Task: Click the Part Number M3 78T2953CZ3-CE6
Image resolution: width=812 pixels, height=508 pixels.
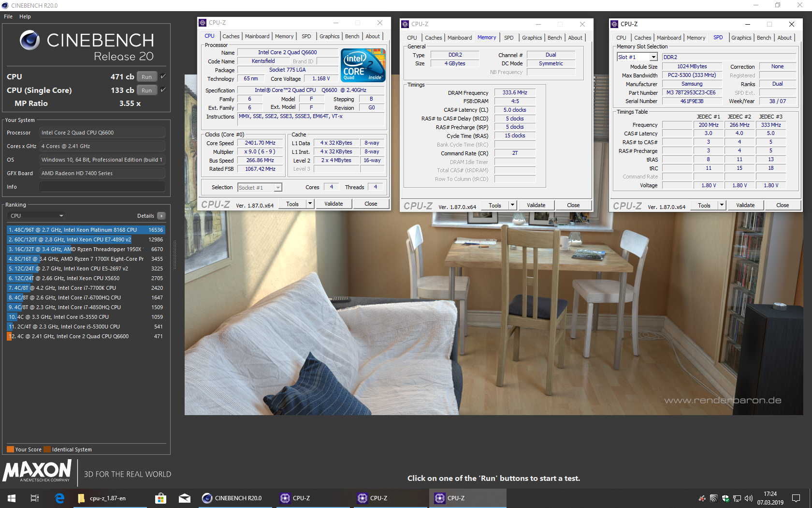Action: coord(692,92)
